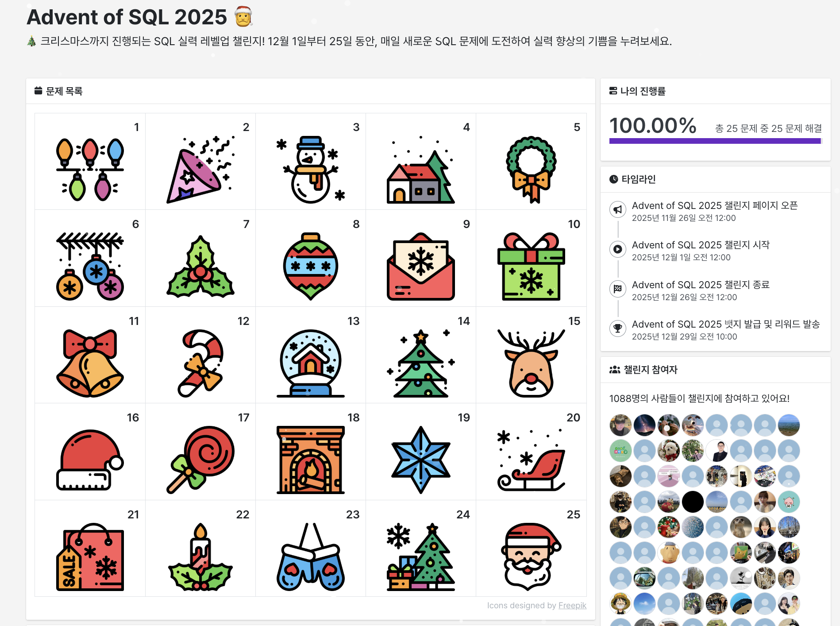Select the day 15 reindeer icon
This screenshot has height=626, width=840.
(531, 363)
